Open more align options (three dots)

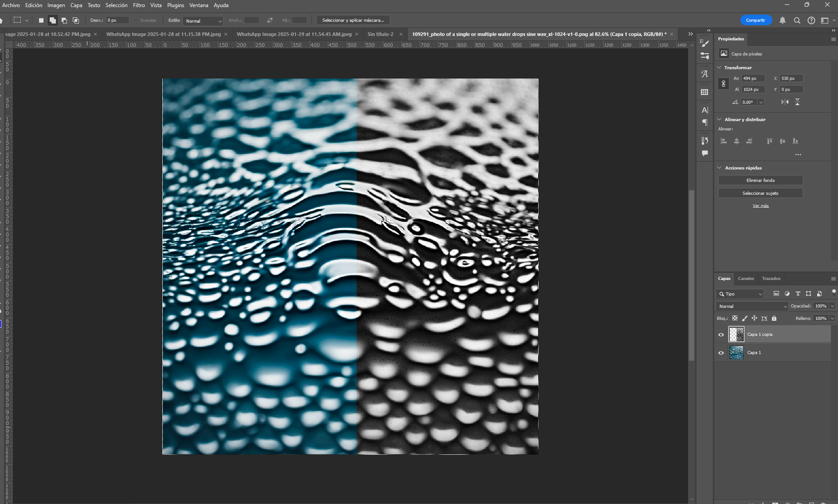pyautogui.click(x=798, y=155)
